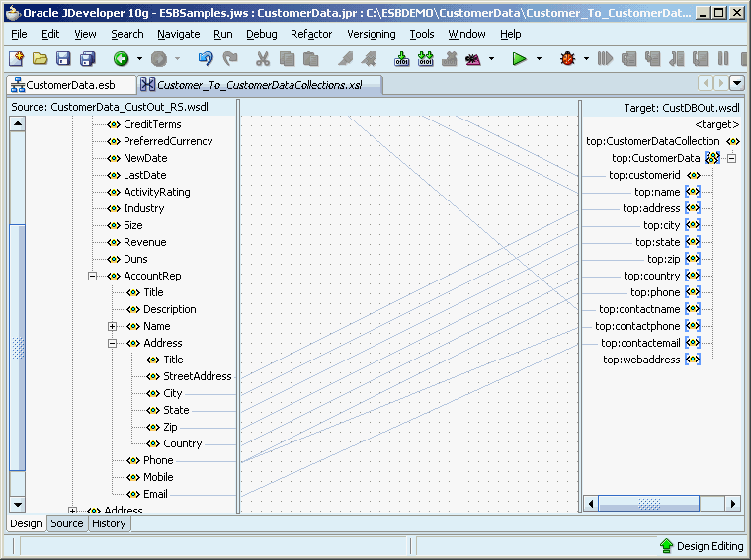This screenshot has width=751, height=560.
Task: Click the green Back navigation icon
Action: click(121, 59)
